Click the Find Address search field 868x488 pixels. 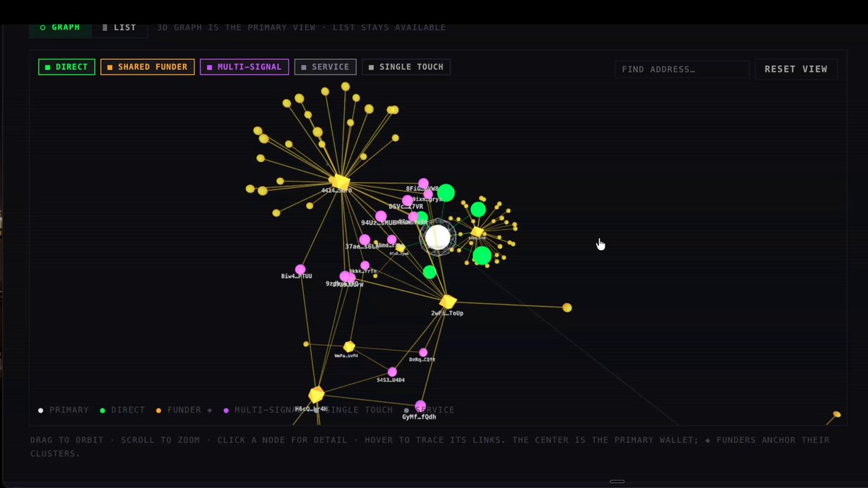coord(682,69)
